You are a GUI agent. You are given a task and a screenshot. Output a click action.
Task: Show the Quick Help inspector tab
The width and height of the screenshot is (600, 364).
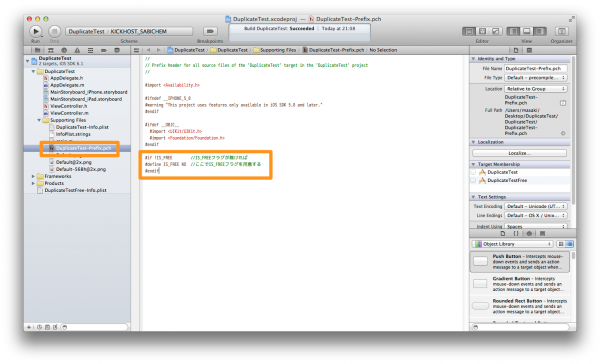[529, 50]
